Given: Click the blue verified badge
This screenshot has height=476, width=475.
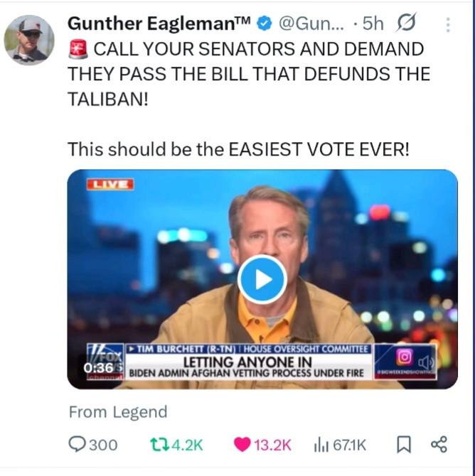Looking at the screenshot, I should point(264,23).
